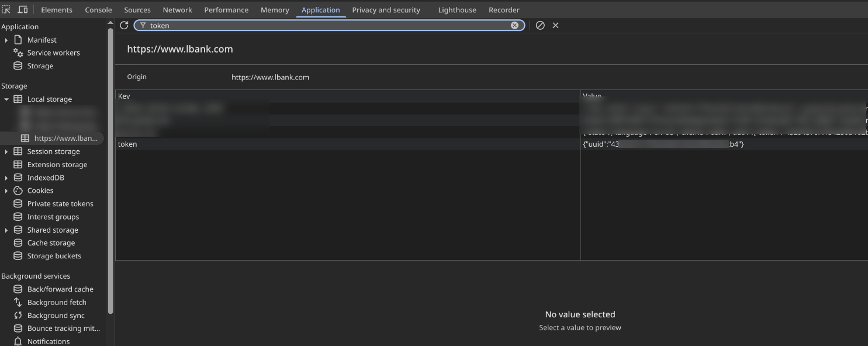Screen dimensions: 868x346
Task: Select the Background fetch arrows icon
Action: coord(18,302)
